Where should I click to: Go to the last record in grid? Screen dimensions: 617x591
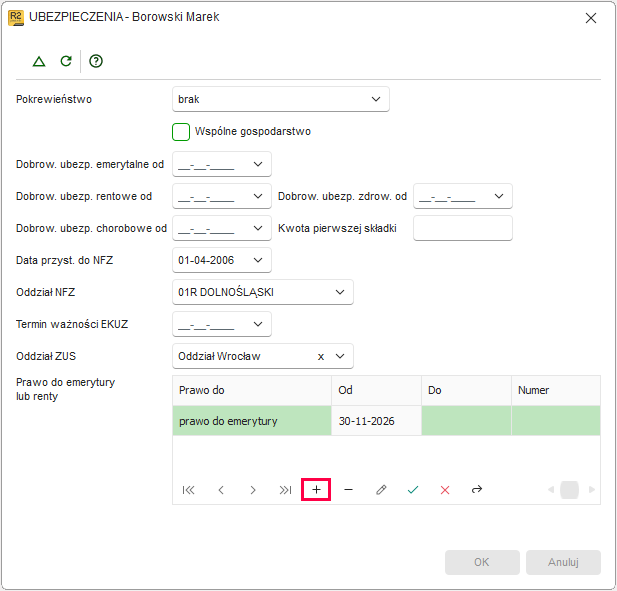click(x=285, y=489)
